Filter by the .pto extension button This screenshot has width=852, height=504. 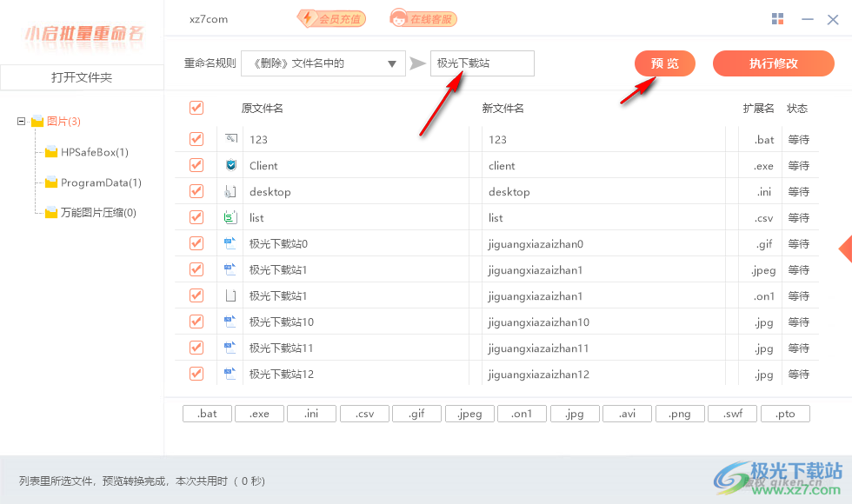coord(785,414)
